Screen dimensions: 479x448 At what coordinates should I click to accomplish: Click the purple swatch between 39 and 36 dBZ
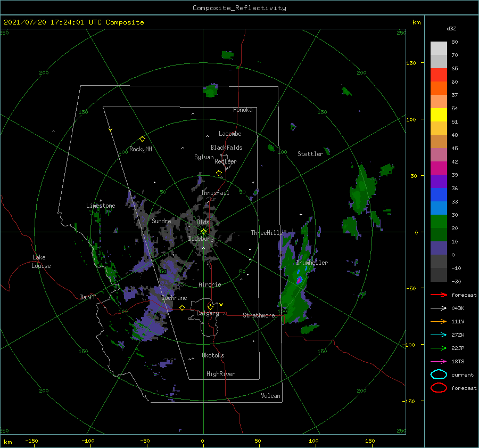[439, 182]
